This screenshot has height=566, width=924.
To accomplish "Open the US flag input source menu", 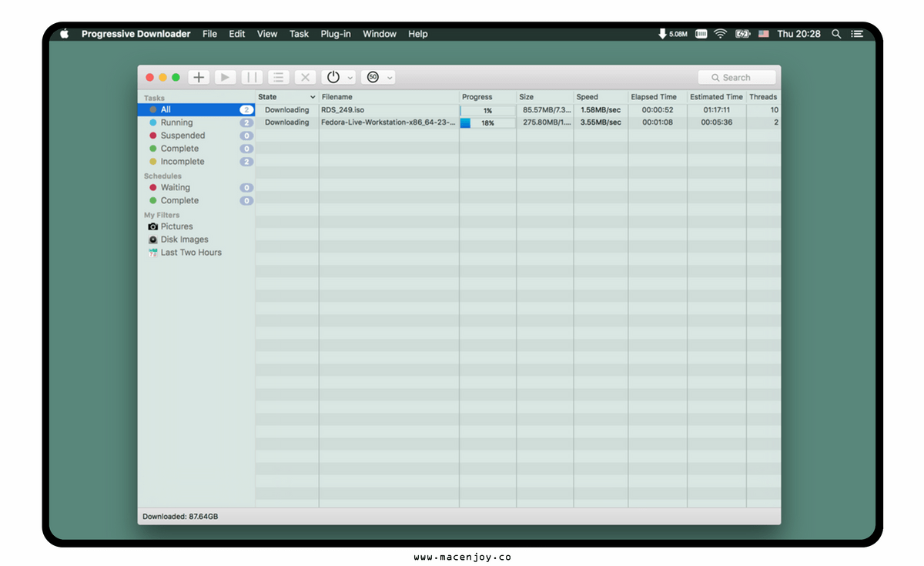I will (764, 34).
